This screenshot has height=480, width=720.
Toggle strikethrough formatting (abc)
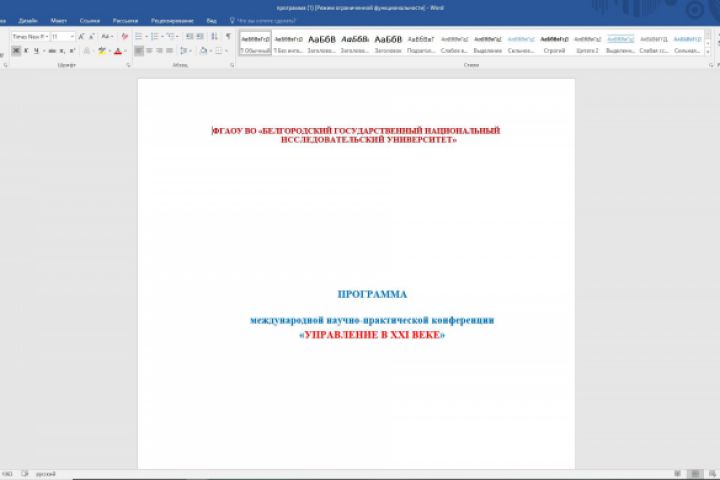pos(52,51)
